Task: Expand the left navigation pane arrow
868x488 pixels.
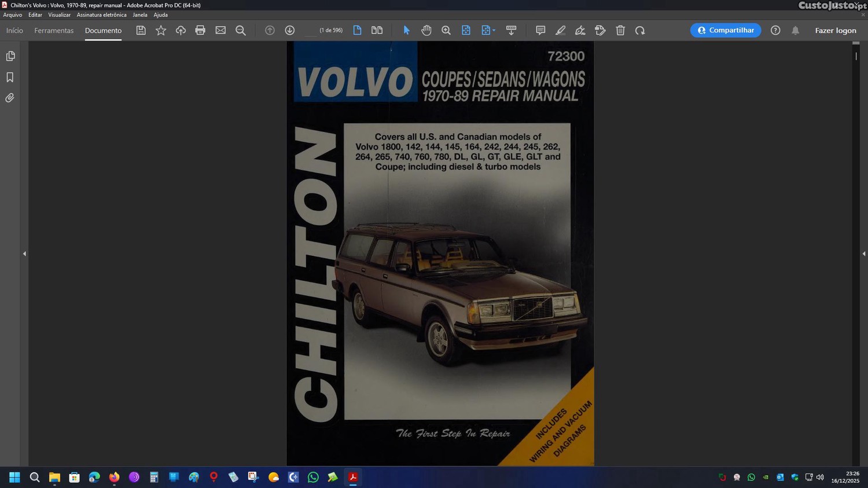Action: pyautogui.click(x=24, y=254)
